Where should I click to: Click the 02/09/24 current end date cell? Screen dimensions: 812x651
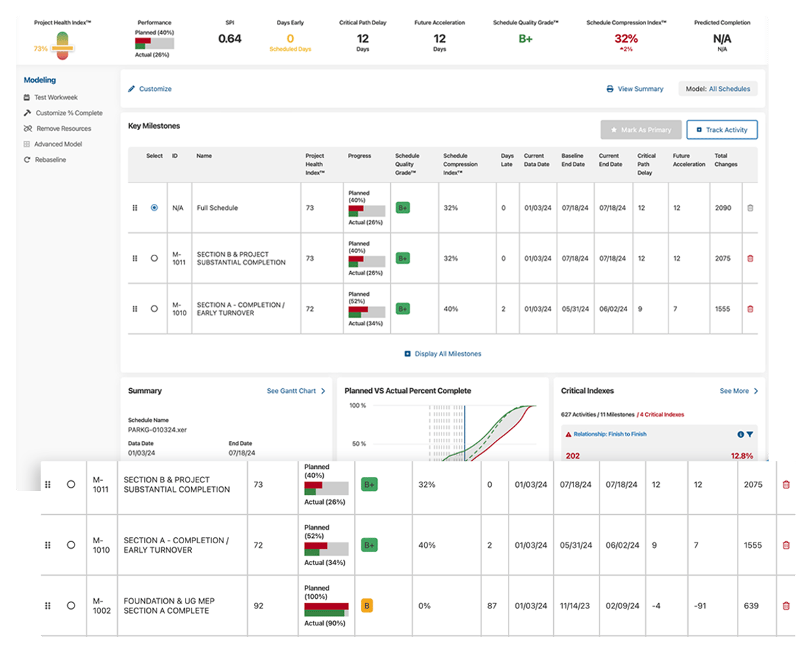tap(622, 606)
